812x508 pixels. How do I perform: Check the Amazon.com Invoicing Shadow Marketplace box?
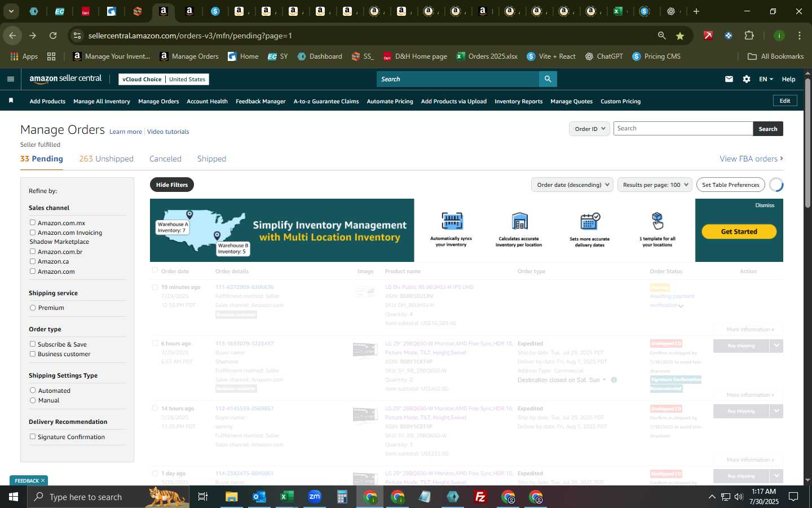tap(33, 232)
